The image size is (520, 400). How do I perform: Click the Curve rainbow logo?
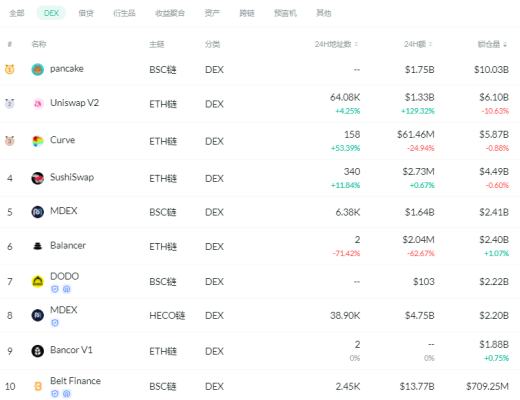[38, 141]
